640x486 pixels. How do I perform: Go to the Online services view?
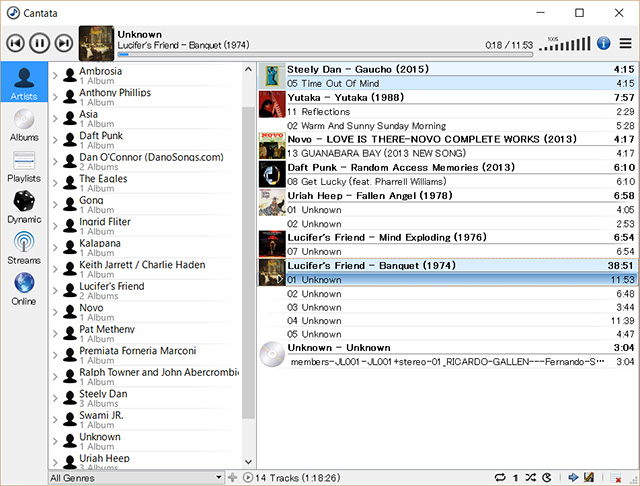24,288
